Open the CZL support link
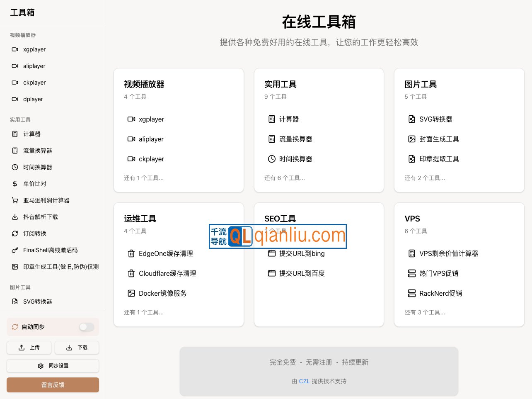 coord(305,381)
